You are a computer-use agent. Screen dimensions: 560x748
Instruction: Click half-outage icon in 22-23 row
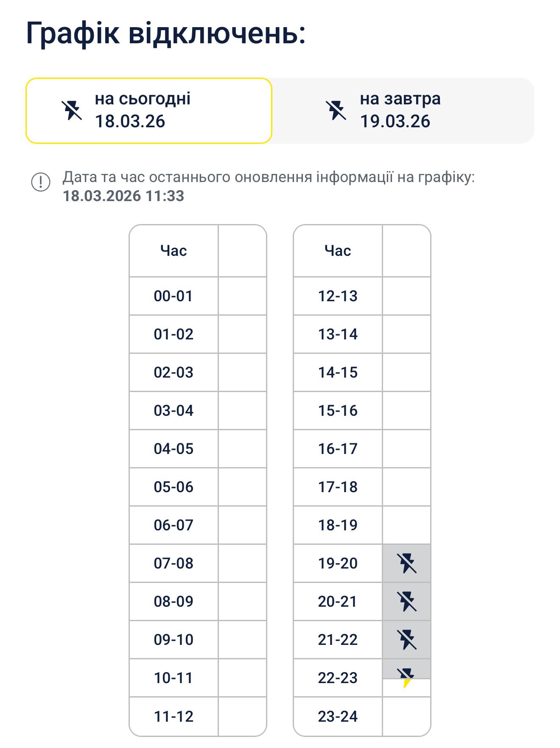coord(406,677)
